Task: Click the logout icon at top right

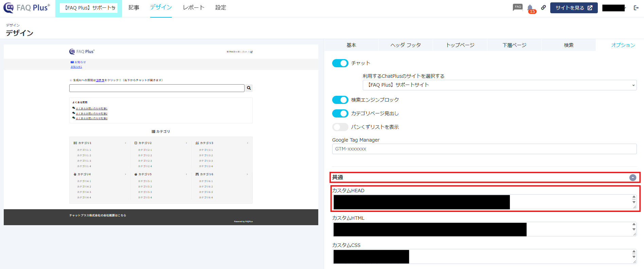Action: (x=636, y=8)
